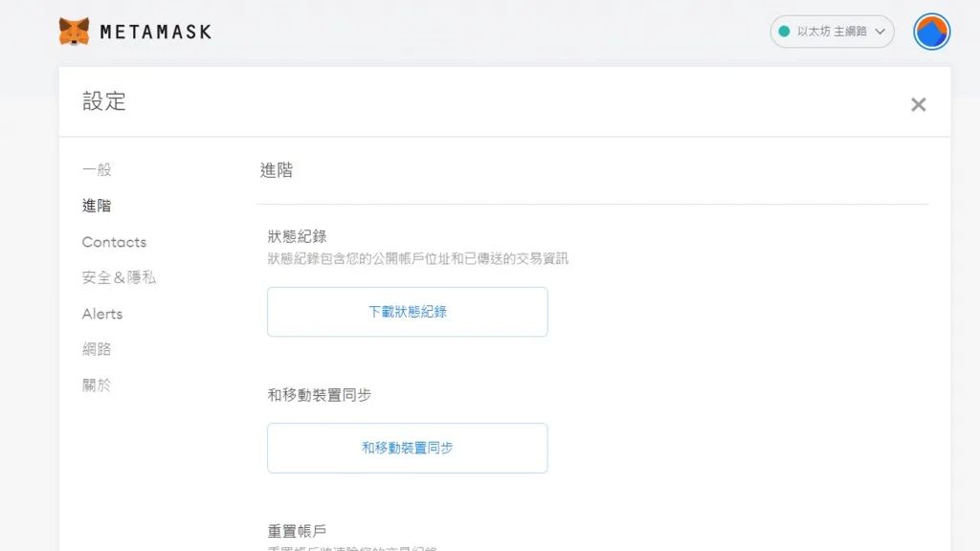This screenshot has width=980, height=551.
Task: Click the METAMASK wordmark text
Action: point(156,32)
